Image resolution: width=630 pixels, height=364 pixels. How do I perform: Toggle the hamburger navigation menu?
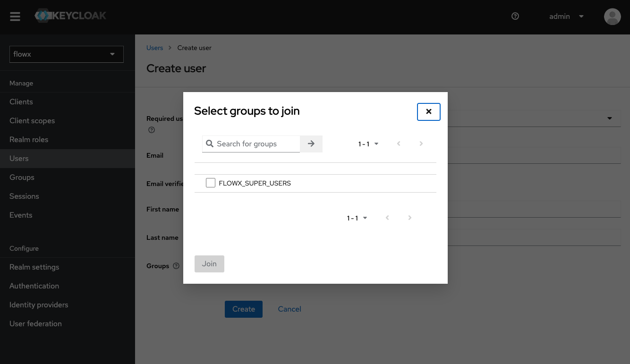click(15, 17)
